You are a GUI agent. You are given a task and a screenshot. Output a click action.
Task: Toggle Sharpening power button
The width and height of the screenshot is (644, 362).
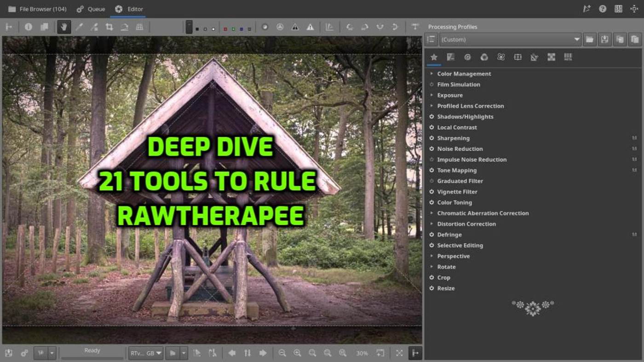tap(431, 138)
